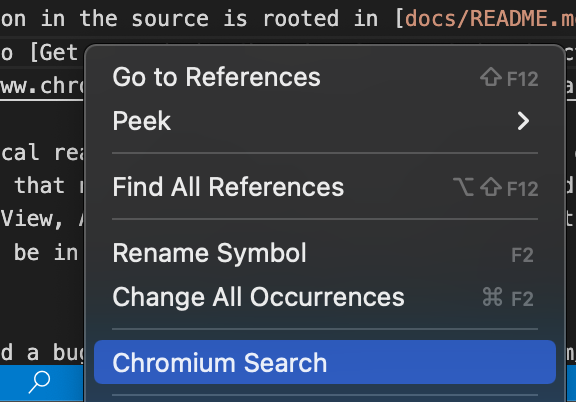
Task: Click the magnifier search icon in status bar
Action: click(x=39, y=382)
